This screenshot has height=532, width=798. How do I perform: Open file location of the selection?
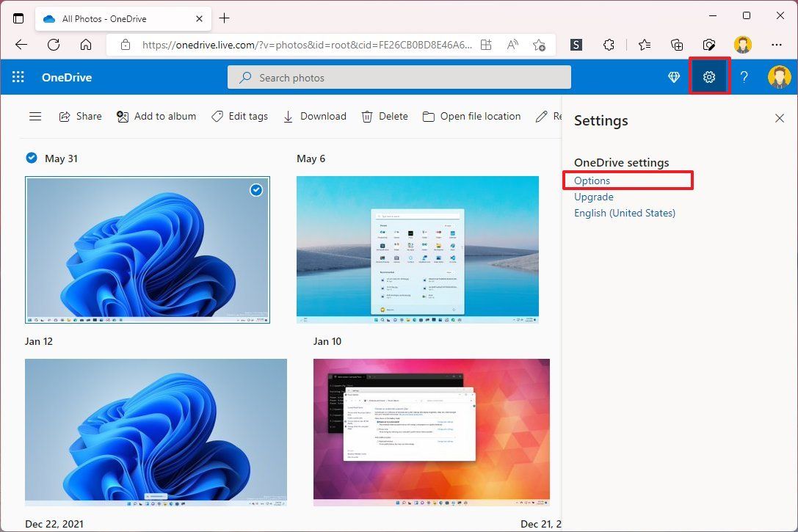pos(471,116)
